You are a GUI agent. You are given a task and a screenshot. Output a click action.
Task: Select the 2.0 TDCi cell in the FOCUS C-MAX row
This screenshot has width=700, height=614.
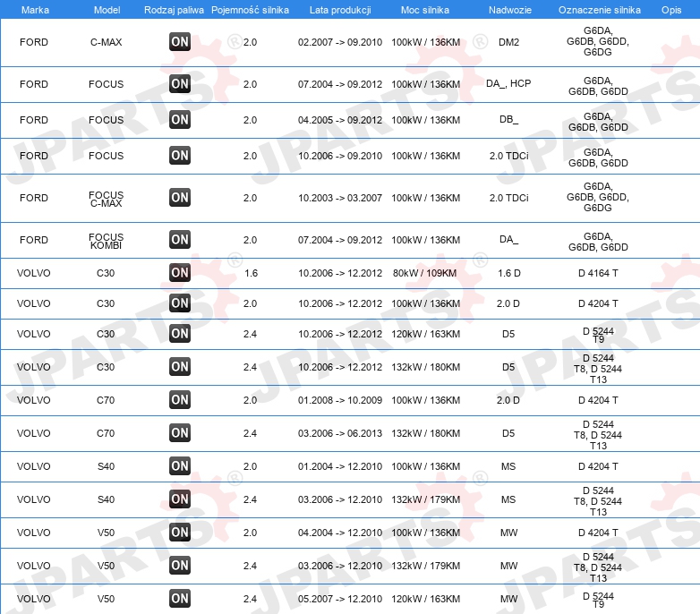509,198
